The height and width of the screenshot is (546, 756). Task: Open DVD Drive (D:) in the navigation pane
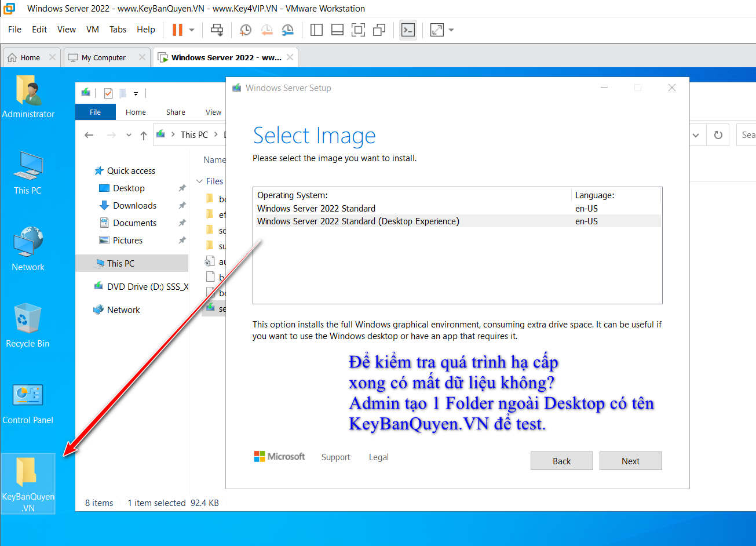pos(141,286)
